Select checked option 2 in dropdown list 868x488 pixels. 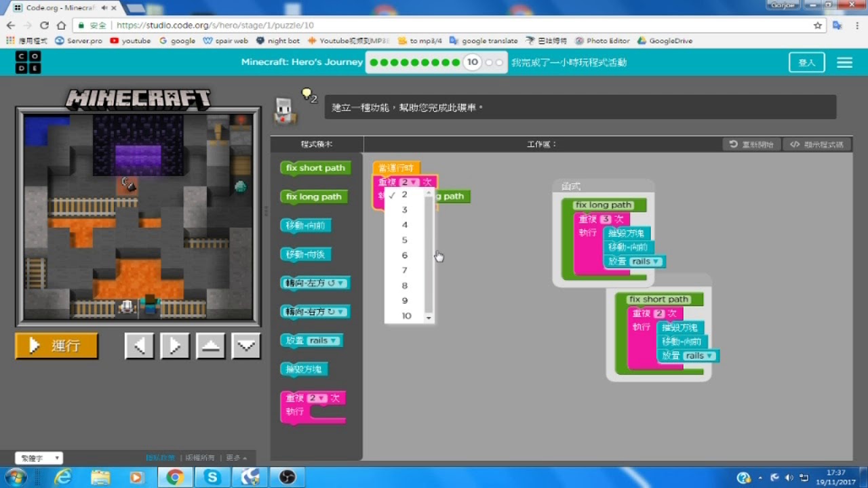coord(405,195)
